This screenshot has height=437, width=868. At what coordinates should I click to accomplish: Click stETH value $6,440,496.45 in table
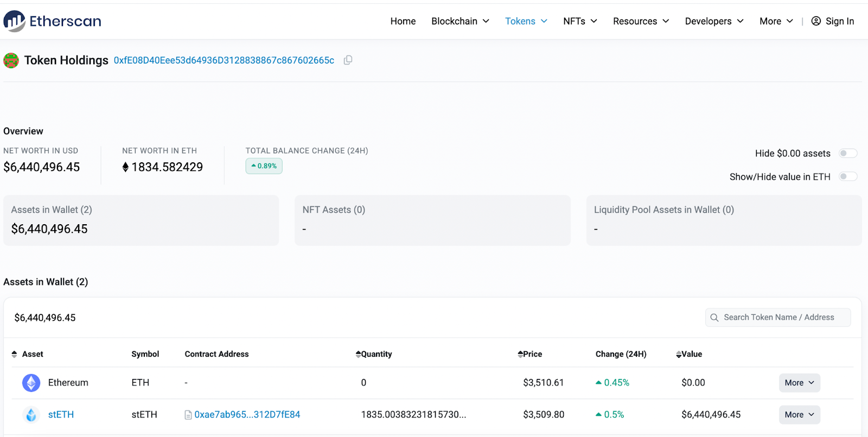pos(711,415)
